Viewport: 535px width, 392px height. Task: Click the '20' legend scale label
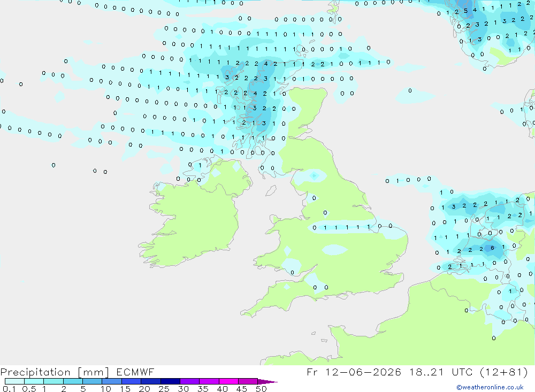(x=144, y=389)
